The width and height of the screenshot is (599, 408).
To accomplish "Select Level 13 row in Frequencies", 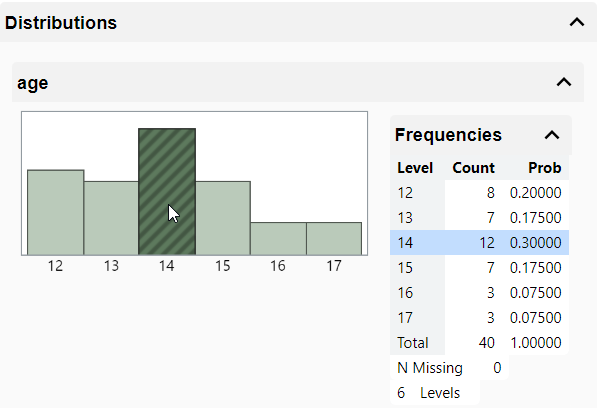I will tap(479, 218).
